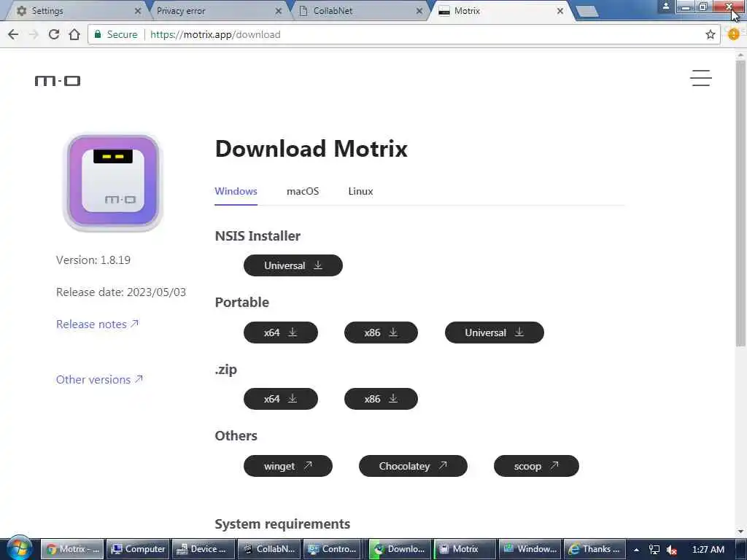Select the Linux platform tab

point(360,192)
